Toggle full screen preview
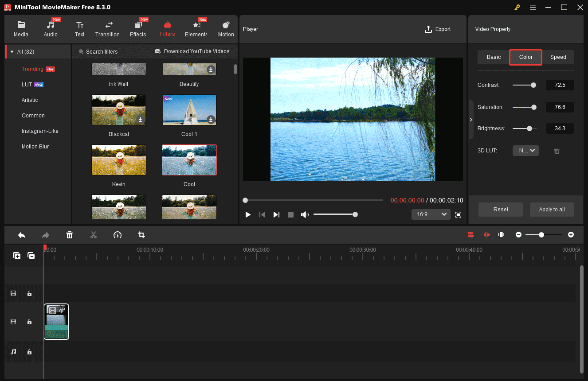The height and width of the screenshot is (381, 588). pyautogui.click(x=459, y=214)
